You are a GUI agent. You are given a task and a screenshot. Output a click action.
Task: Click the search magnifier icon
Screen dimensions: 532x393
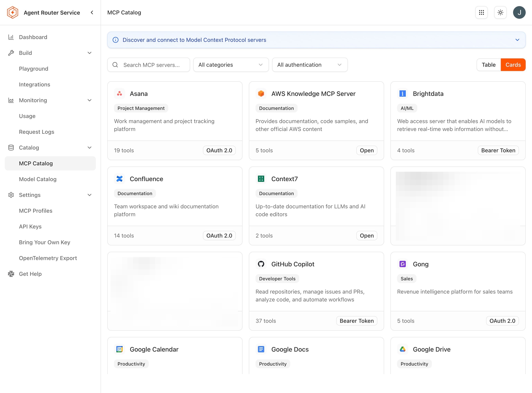coord(115,65)
